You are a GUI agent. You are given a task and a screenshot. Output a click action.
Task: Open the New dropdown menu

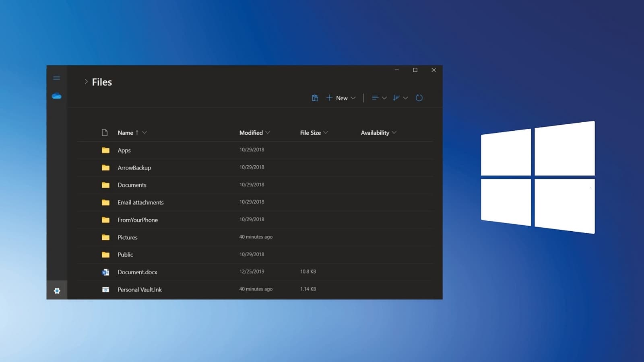(341, 98)
